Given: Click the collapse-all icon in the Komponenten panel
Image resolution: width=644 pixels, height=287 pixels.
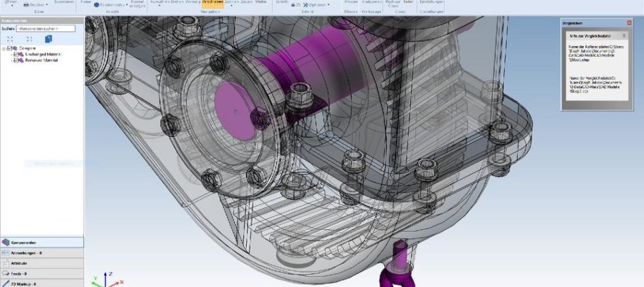Looking at the screenshot, I should tap(29, 40).
